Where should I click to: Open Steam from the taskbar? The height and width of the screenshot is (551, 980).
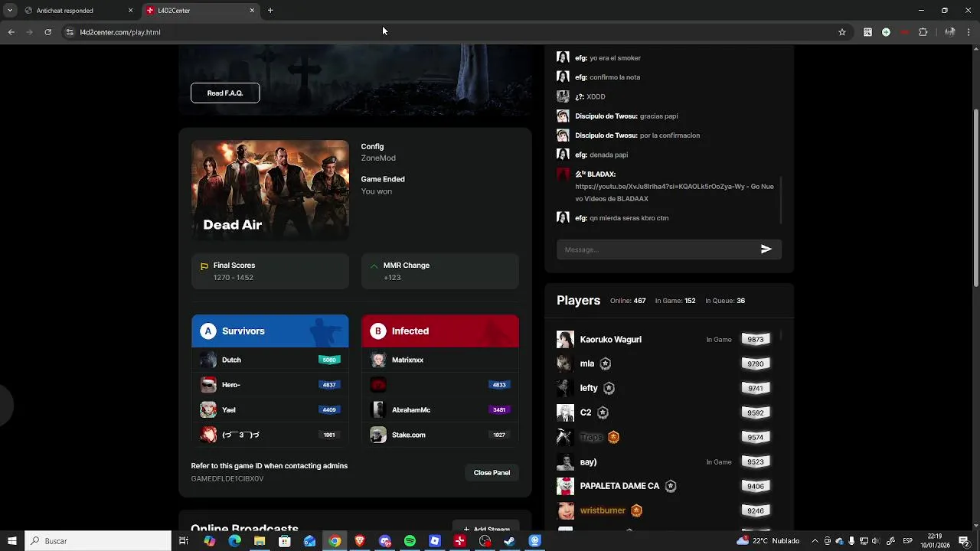point(509,541)
